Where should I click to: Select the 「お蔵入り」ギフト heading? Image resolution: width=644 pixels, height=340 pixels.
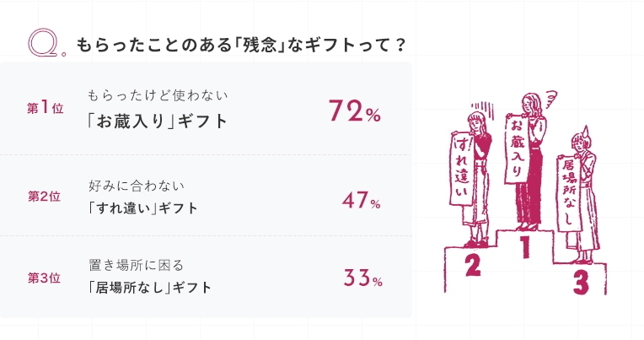tap(158, 121)
